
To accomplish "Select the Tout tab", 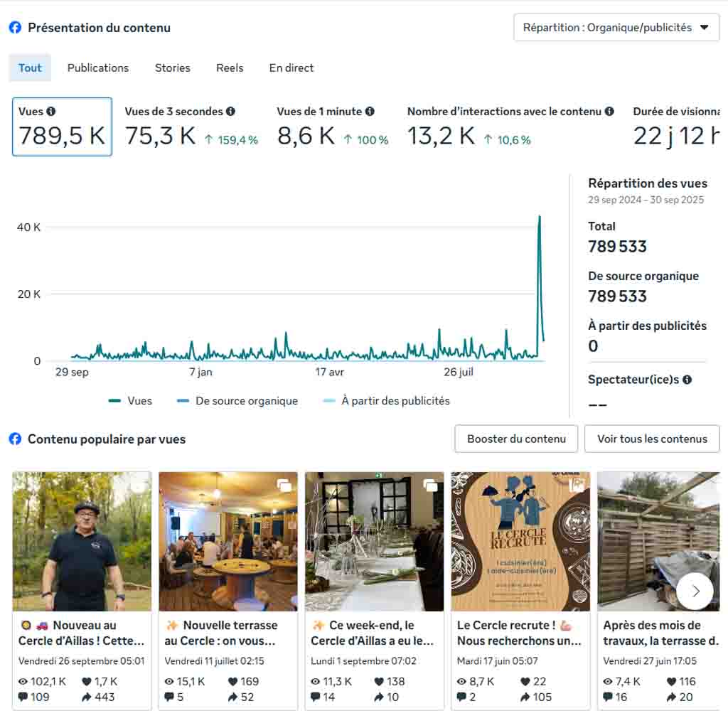I will (30, 68).
